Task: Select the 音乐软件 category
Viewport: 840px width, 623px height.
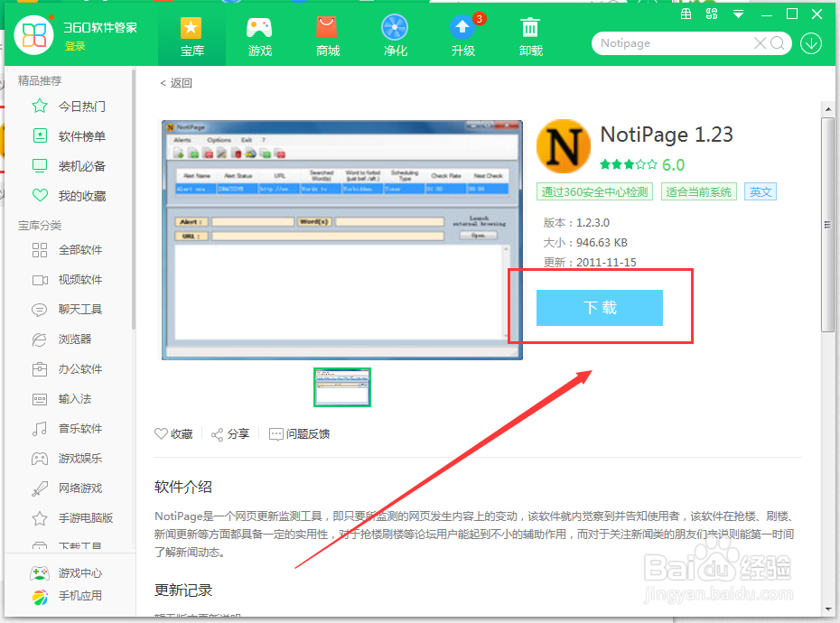Action: point(69,429)
